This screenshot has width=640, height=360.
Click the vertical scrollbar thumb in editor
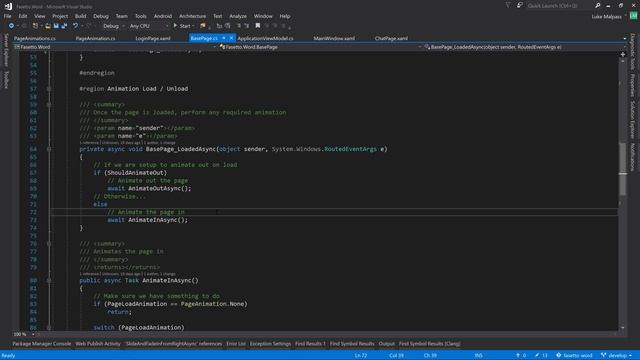click(x=623, y=169)
